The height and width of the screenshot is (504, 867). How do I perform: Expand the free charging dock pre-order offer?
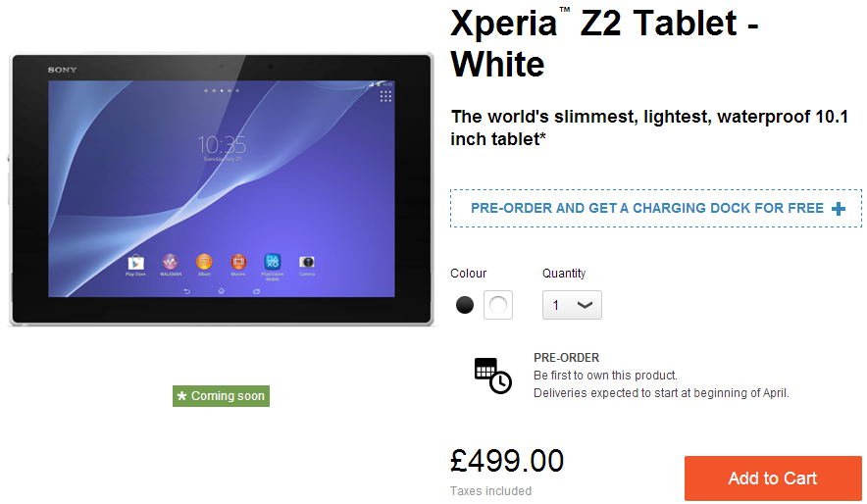(x=656, y=208)
